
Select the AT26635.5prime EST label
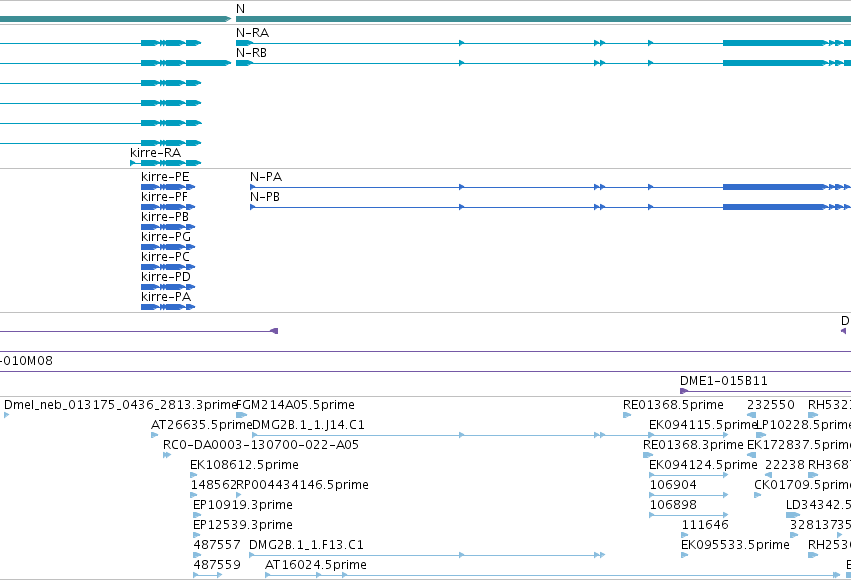click(201, 425)
